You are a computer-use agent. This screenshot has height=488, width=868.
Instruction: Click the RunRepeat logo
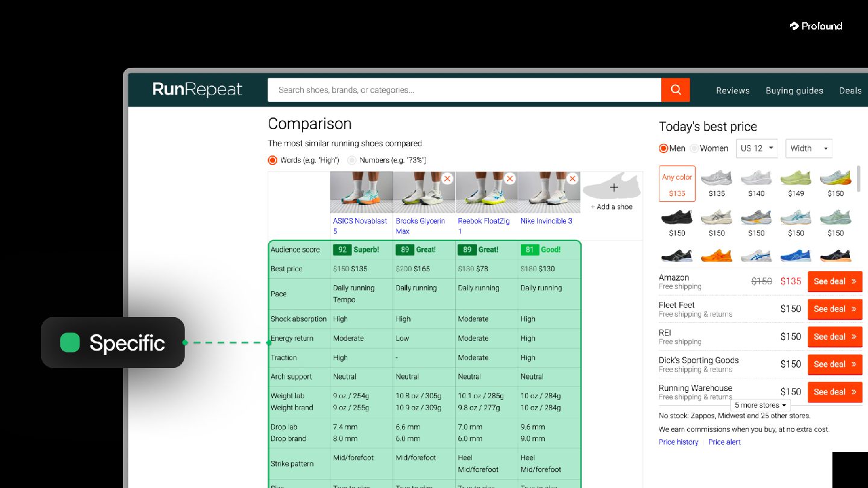point(197,90)
